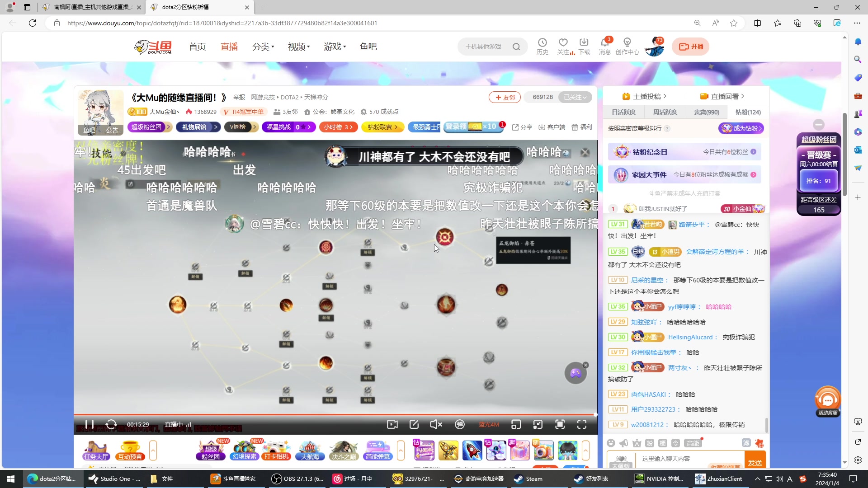
Task: Open the 下载 download icon
Action: 584,47
